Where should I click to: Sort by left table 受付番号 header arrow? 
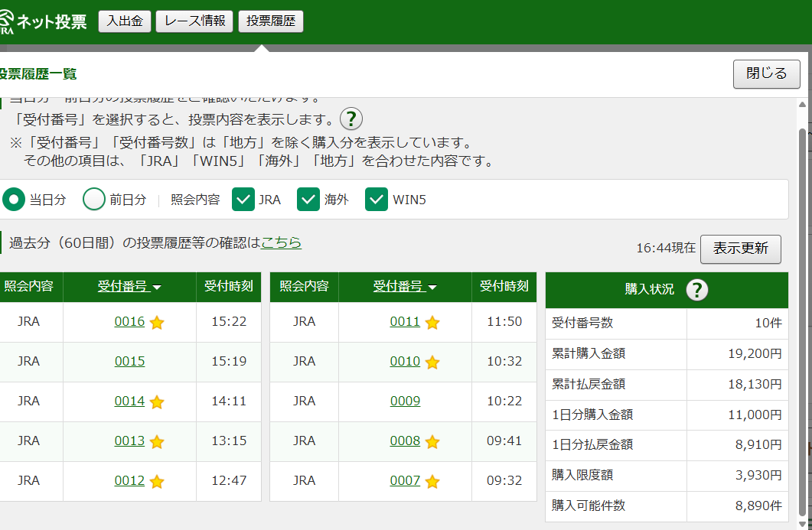point(157,288)
